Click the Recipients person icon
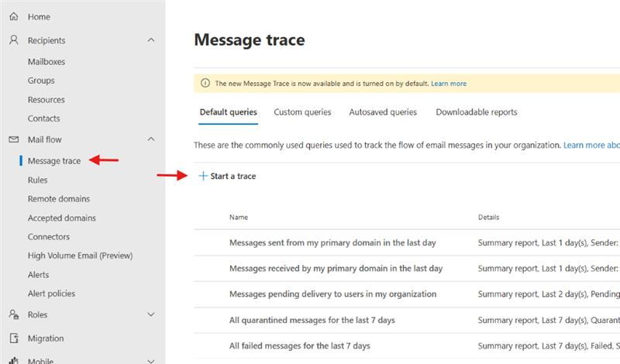This screenshot has width=620, height=364. 14,40
